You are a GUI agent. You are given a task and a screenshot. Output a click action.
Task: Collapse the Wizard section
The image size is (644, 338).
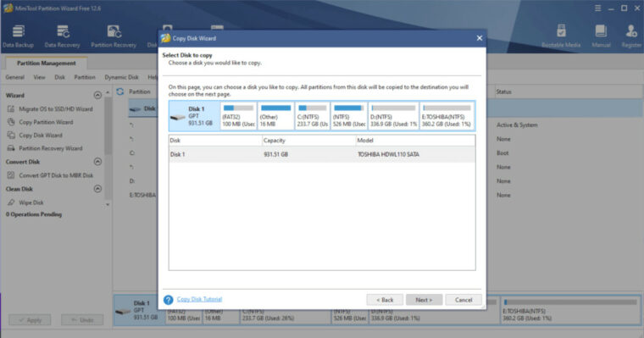[x=97, y=95]
